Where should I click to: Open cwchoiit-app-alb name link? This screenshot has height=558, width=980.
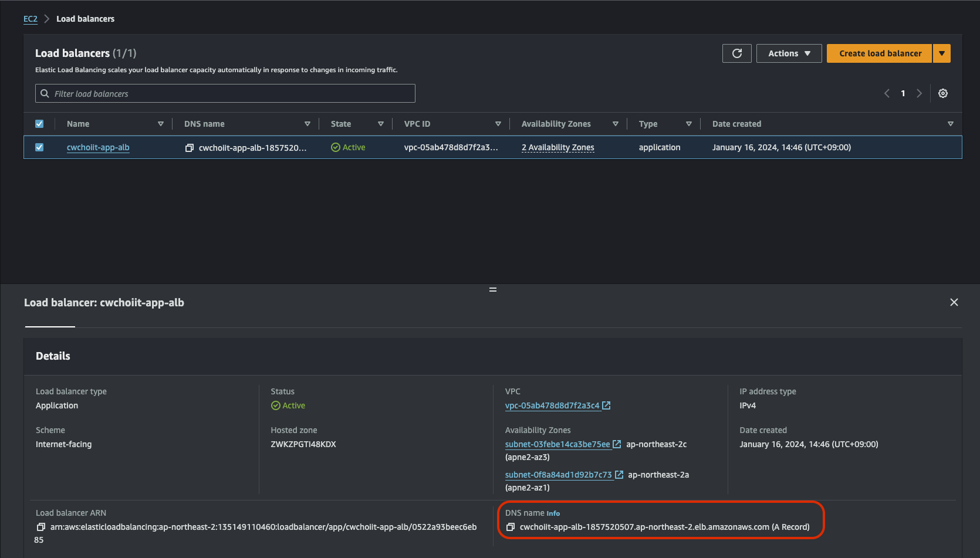tap(98, 147)
